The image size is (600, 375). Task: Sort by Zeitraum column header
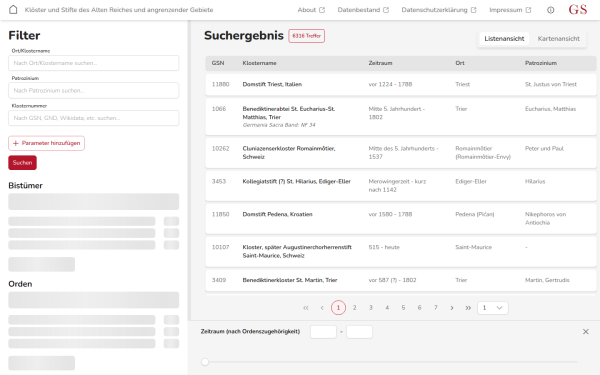380,63
